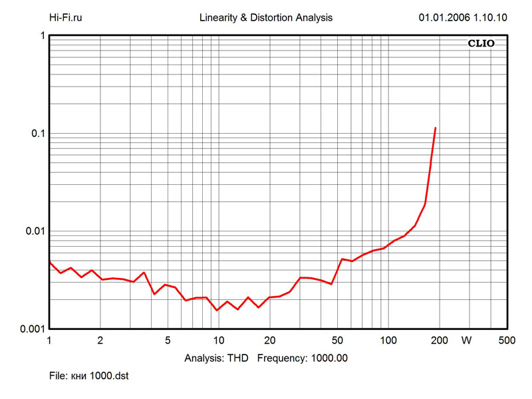
Task: Click the 01.01.2006 date stamp
Action: (x=444, y=18)
